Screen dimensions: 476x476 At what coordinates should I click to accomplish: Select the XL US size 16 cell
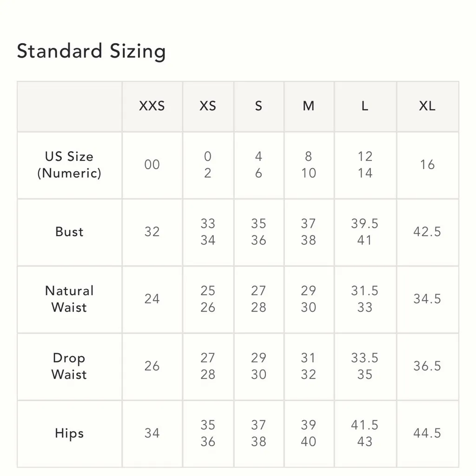pyautogui.click(x=427, y=165)
